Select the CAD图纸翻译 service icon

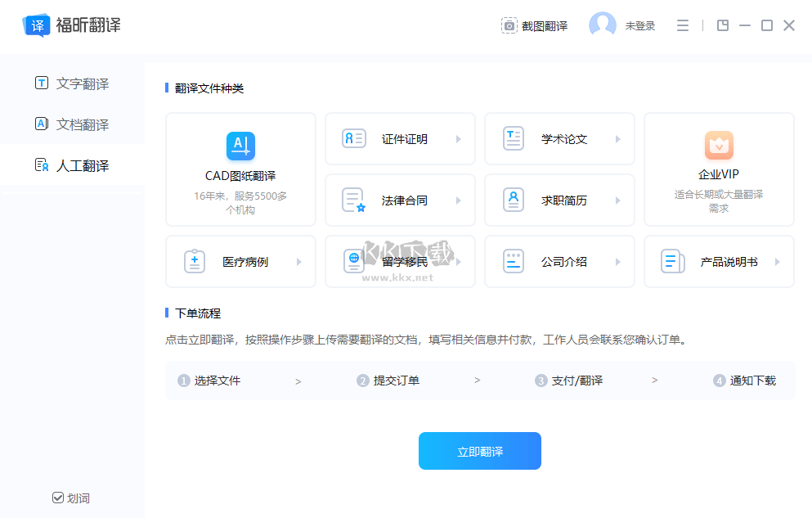tap(240, 146)
